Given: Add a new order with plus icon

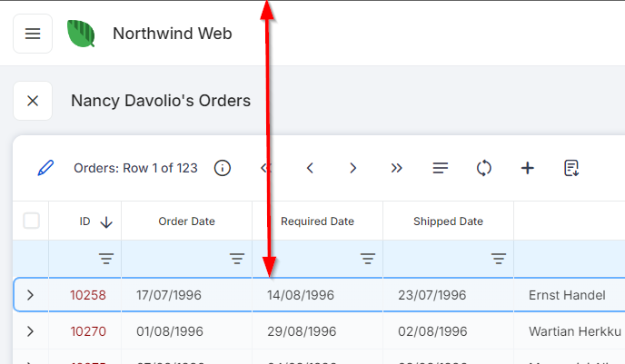Looking at the screenshot, I should (x=528, y=168).
